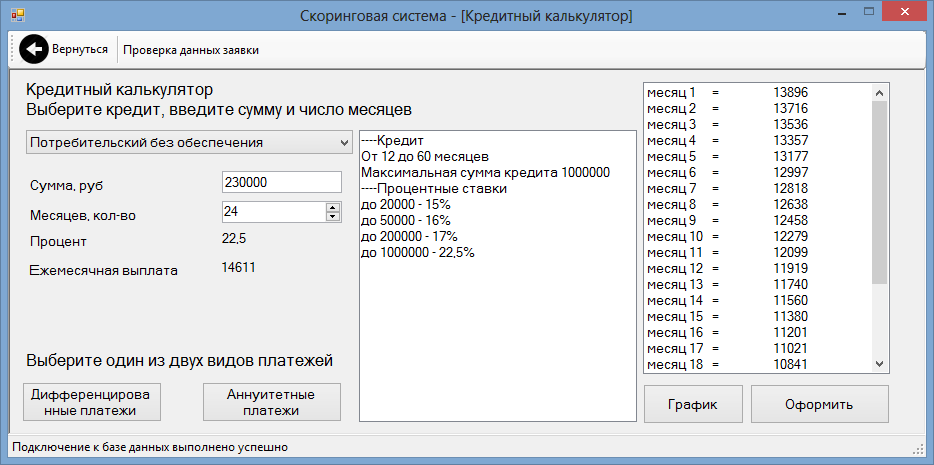Image resolution: width=934 pixels, height=465 pixels.
Task: Select the месяц 2 = 13716 row
Action: coord(758,109)
